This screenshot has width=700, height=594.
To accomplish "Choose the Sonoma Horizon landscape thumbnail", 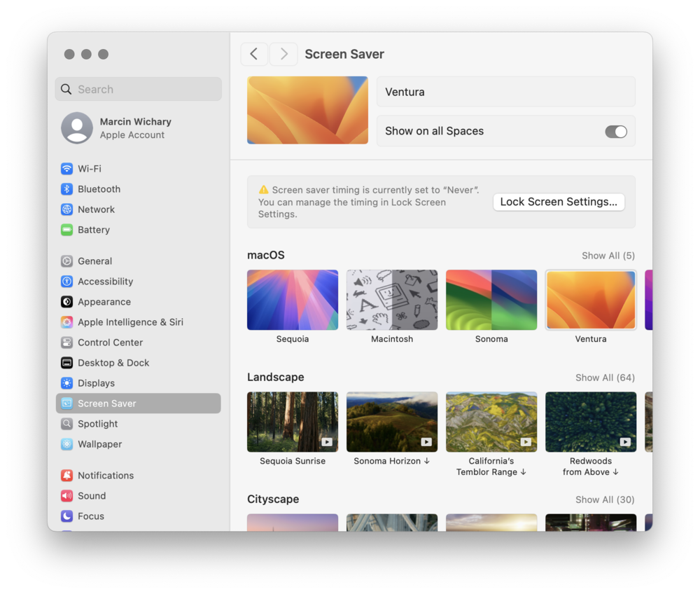I will pyautogui.click(x=392, y=422).
